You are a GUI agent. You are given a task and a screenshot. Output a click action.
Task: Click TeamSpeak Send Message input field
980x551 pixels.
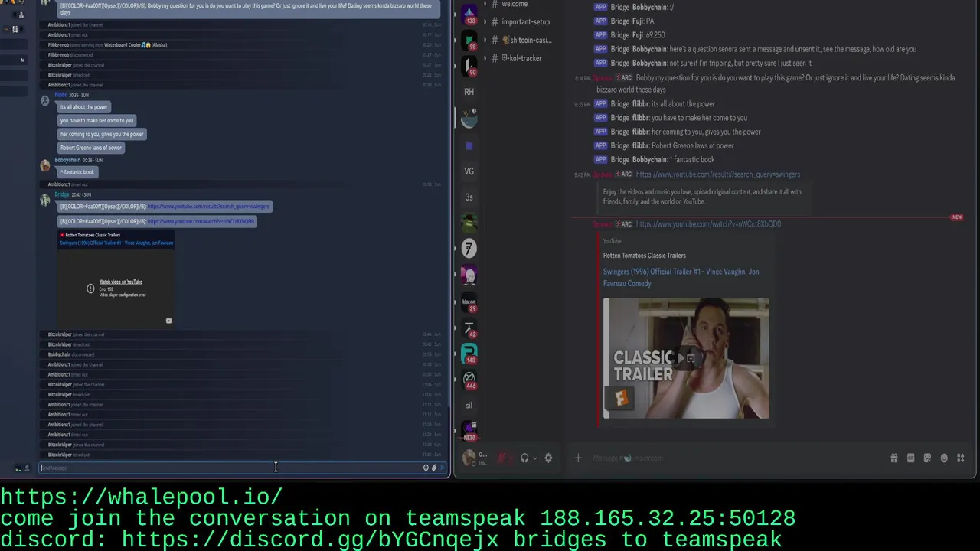pos(230,468)
